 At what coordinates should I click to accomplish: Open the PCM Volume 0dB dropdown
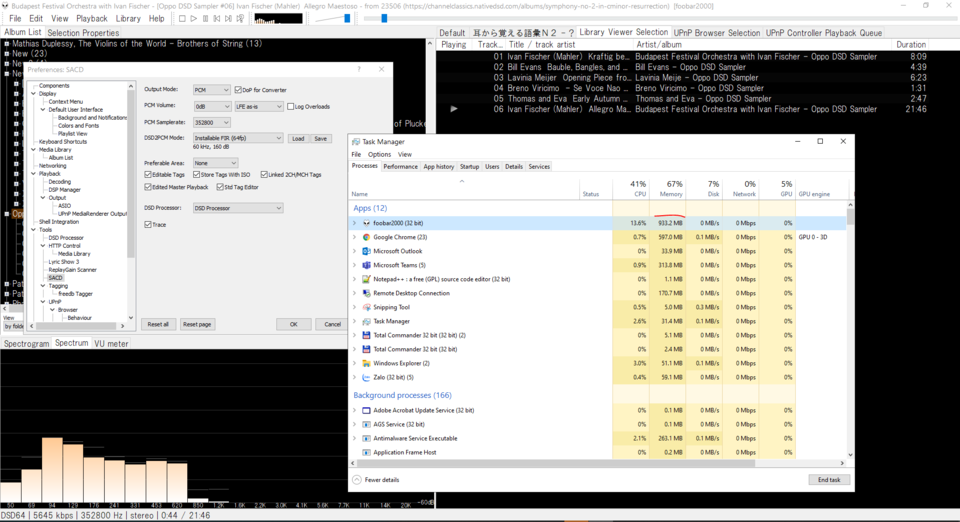coord(211,106)
